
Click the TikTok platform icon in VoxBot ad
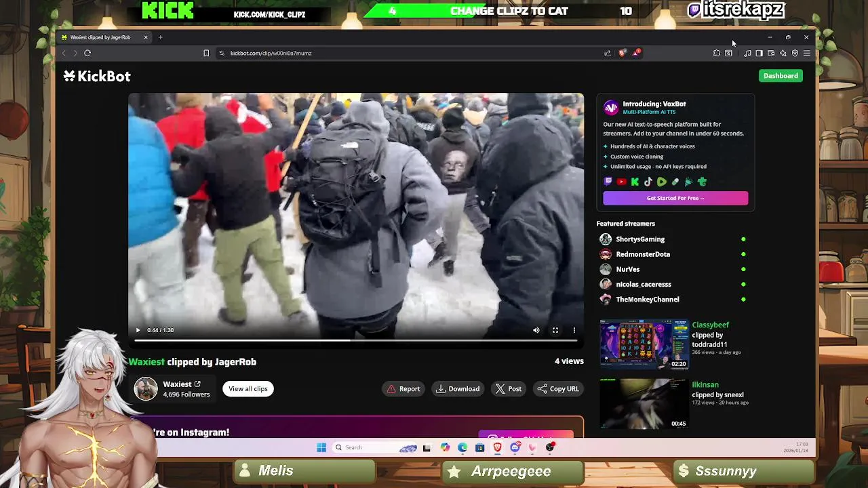tap(648, 182)
